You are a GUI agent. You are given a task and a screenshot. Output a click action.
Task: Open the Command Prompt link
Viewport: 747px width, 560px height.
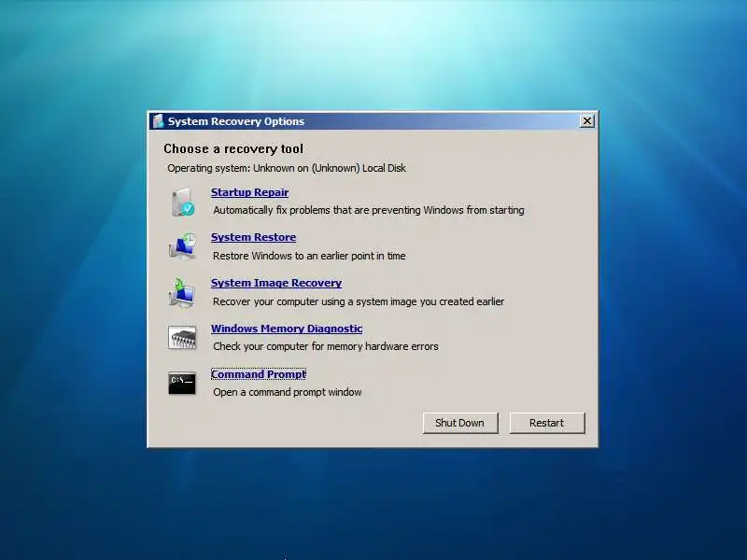click(259, 374)
